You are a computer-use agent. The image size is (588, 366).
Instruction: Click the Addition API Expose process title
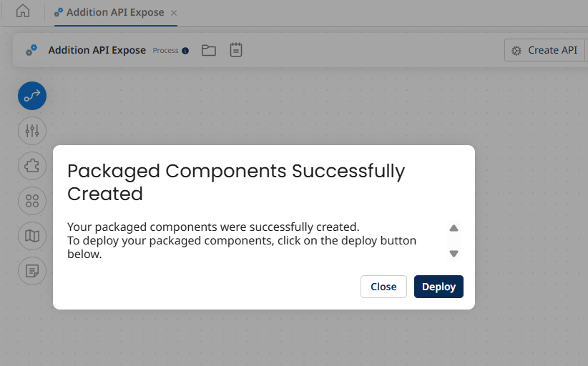click(97, 50)
